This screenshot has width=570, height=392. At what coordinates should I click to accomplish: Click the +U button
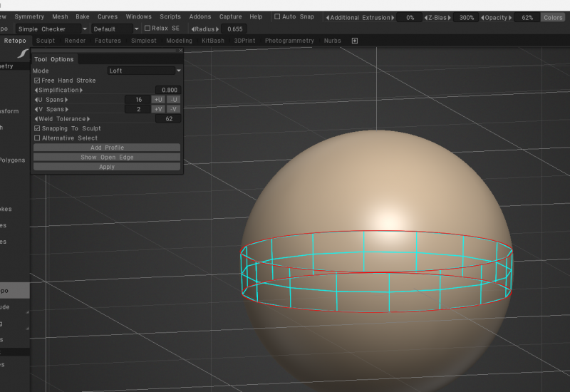point(158,100)
